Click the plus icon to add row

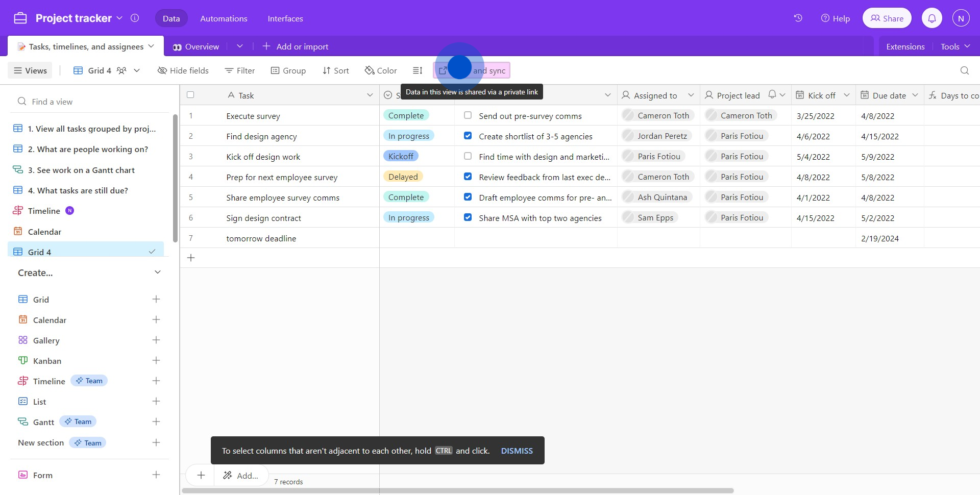191,258
